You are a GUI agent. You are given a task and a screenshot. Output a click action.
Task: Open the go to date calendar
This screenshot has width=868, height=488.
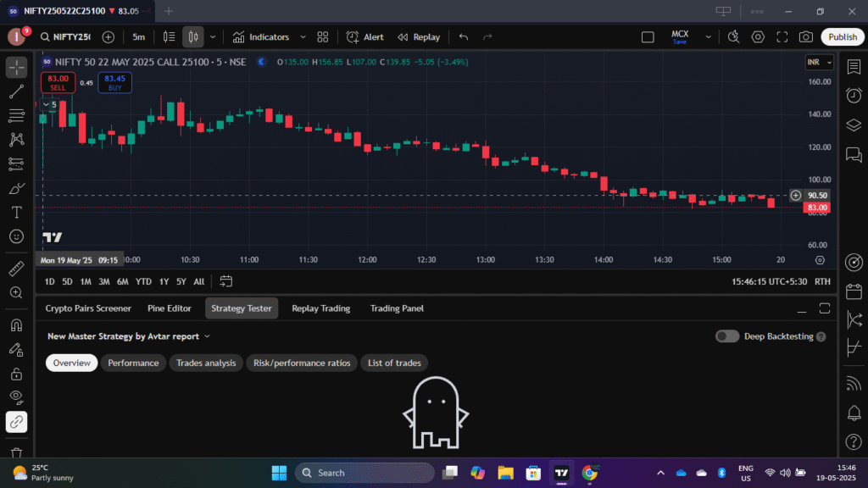click(225, 281)
